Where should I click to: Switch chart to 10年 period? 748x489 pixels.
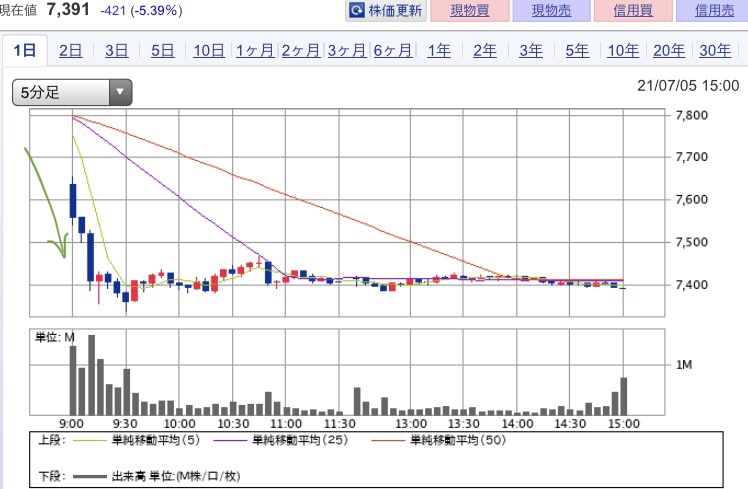[623, 50]
